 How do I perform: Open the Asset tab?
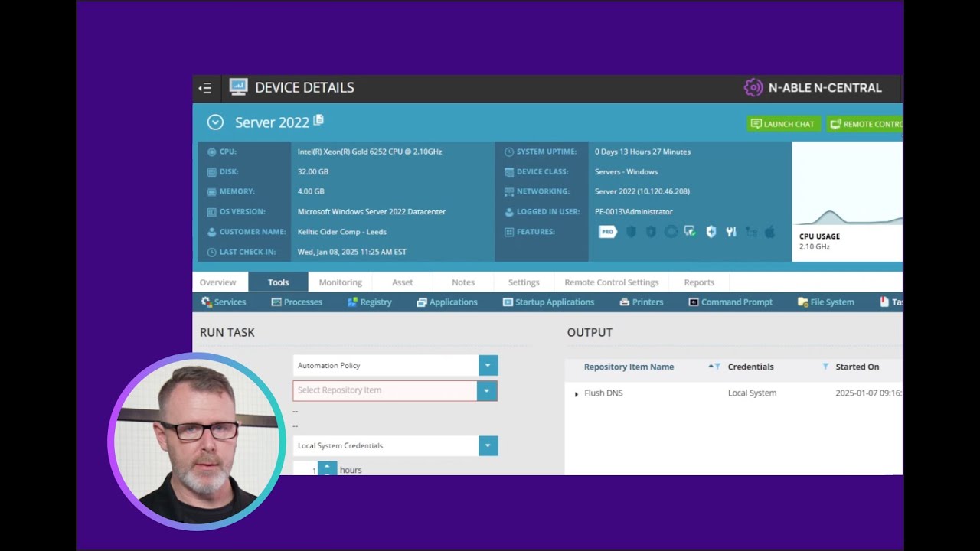coord(403,282)
